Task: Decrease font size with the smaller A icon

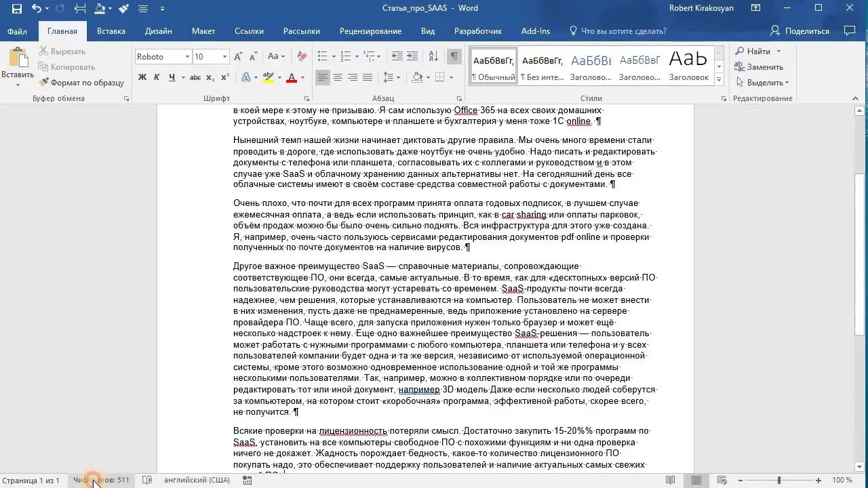Action: point(252,57)
